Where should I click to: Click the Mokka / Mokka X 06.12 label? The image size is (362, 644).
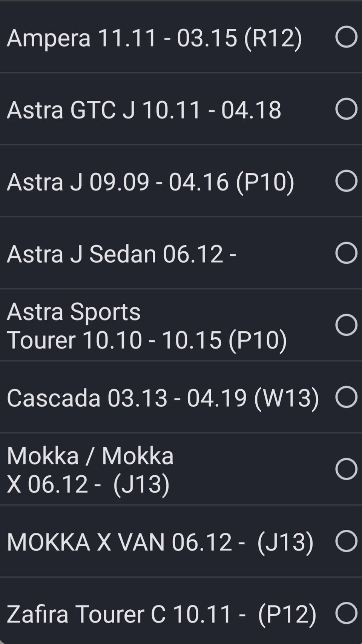tap(90, 470)
